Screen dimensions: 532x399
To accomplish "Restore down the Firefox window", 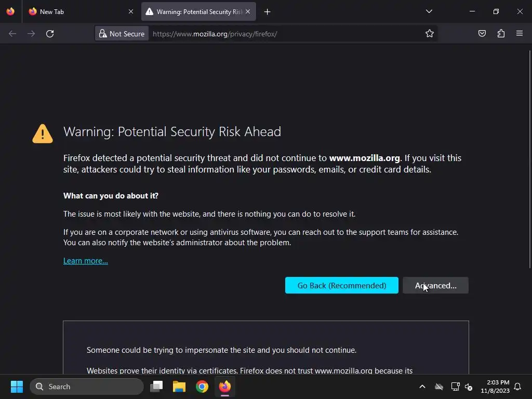I will coord(496,11).
